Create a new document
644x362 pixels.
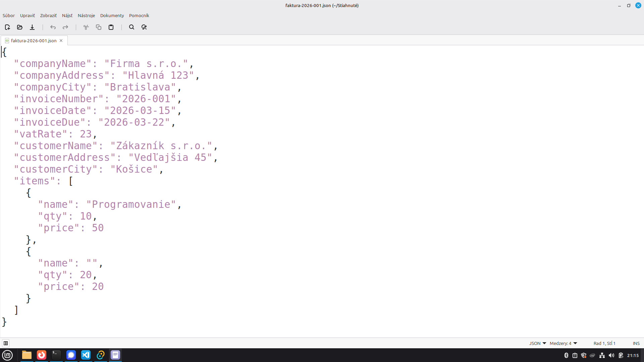(7, 27)
